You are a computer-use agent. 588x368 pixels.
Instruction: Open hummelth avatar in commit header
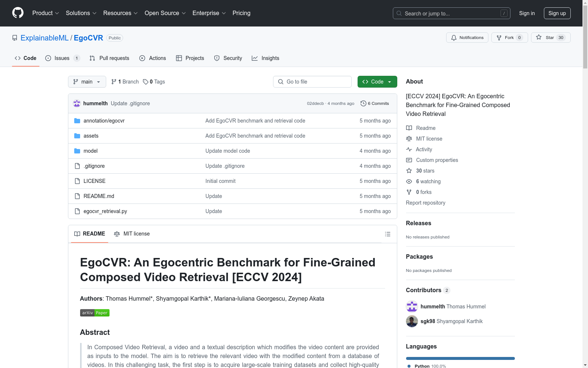(77, 103)
